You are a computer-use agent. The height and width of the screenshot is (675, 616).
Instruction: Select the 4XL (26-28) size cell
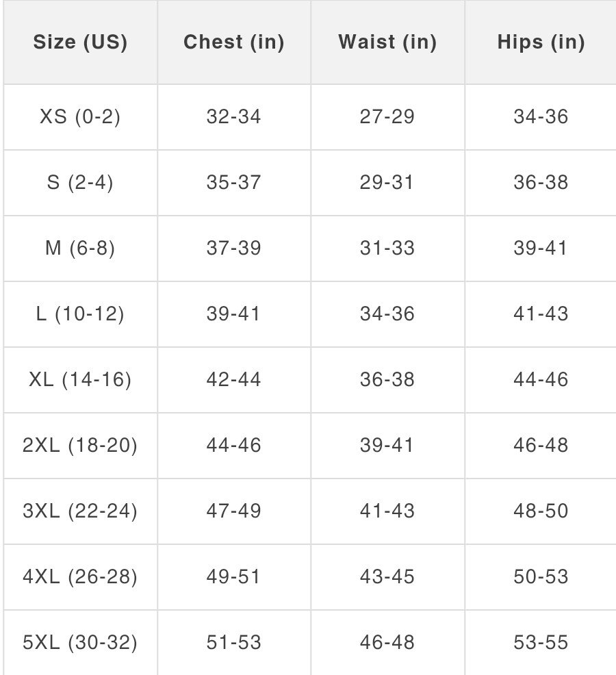81,577
